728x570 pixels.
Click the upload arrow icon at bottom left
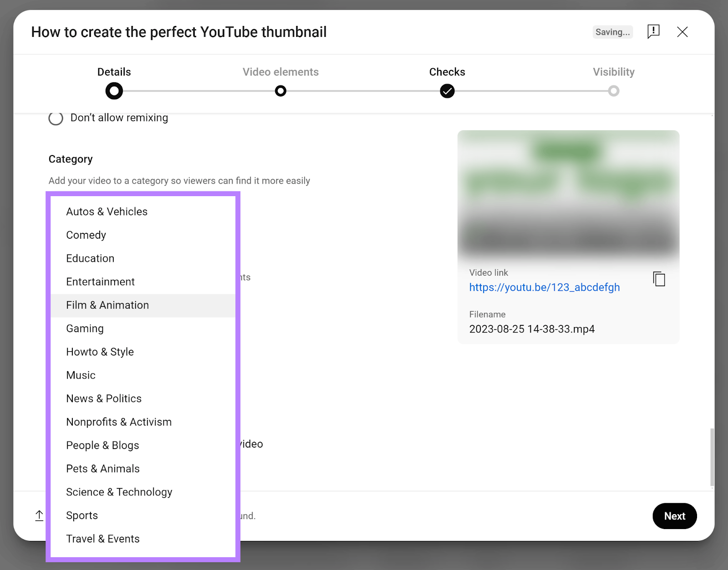[40, 515]
